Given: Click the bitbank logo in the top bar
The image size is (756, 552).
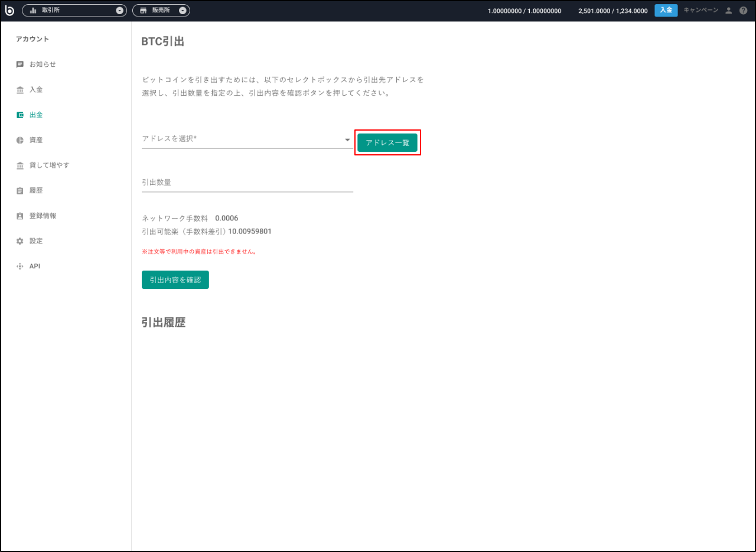Looking at the screenshot, I should (x=9, y=10).
